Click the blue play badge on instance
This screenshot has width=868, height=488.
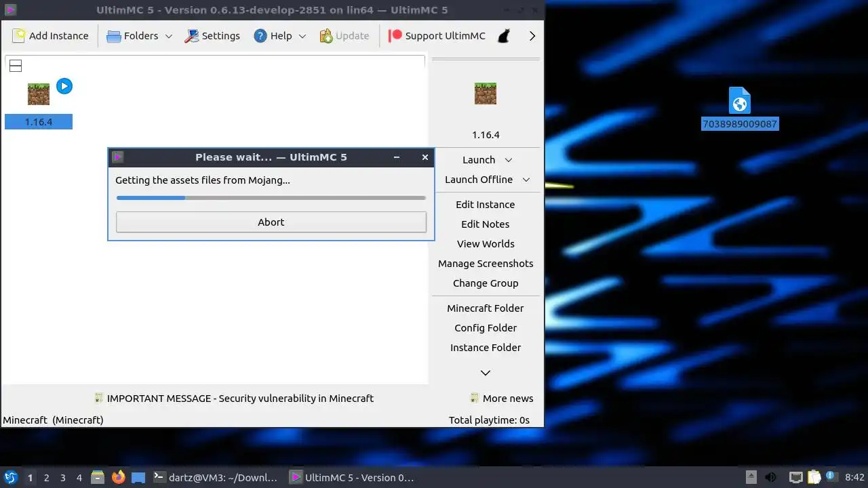click(x=64, y=86)
